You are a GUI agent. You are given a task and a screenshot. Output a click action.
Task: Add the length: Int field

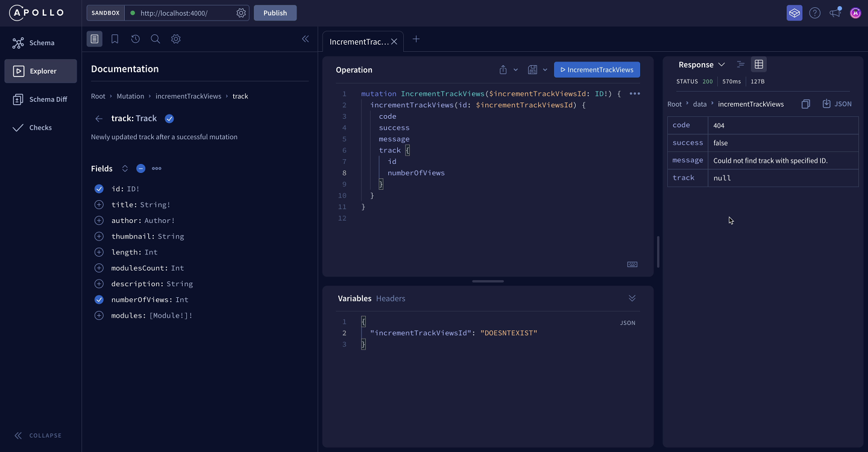click(x=99, y=252)
